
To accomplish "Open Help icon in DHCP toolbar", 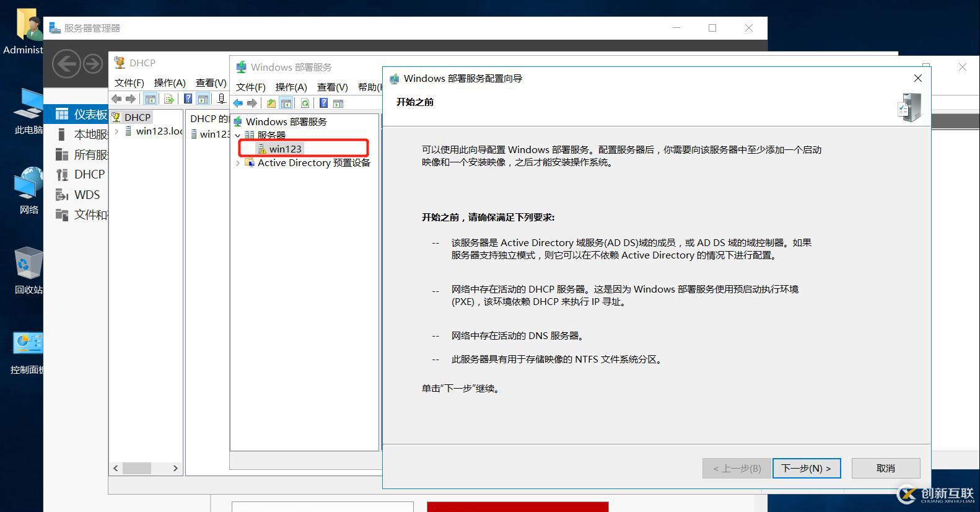I will (x=188, y=99).
